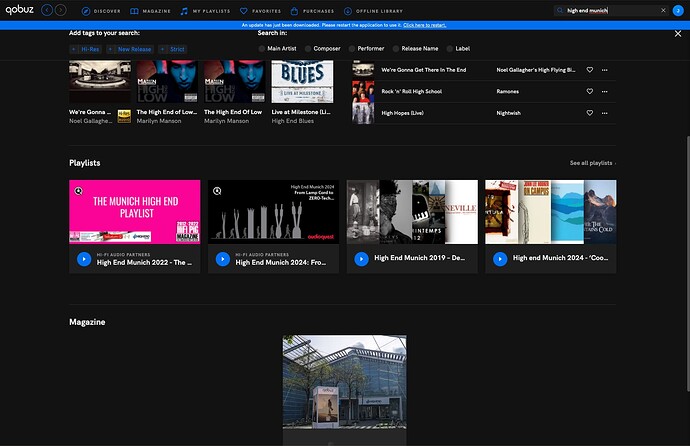Favorite Rock 'n' Roll High School track
The height and width of the screenshot is (446, 690).
tap(590, 91)
